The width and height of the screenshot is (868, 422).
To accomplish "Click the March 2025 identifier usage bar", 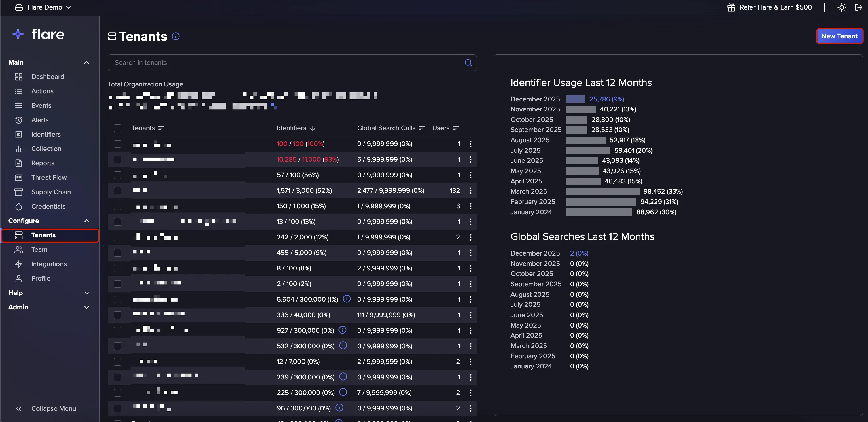I will (602, 192).
